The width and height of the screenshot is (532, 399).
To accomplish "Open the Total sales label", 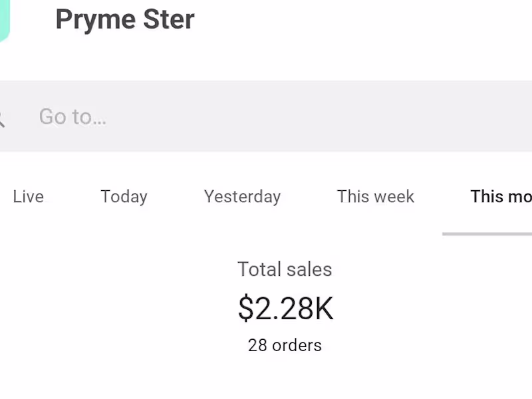I will [285, 269].
